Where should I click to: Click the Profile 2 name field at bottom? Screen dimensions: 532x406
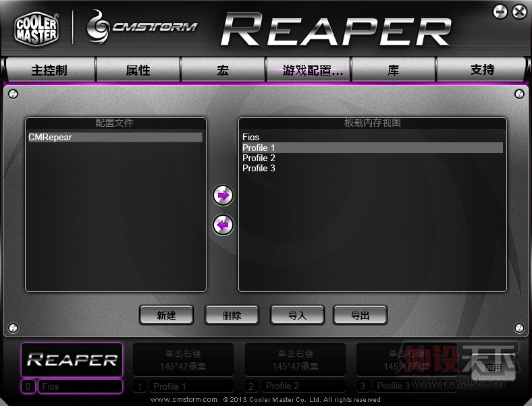click(x=304, y=386)
